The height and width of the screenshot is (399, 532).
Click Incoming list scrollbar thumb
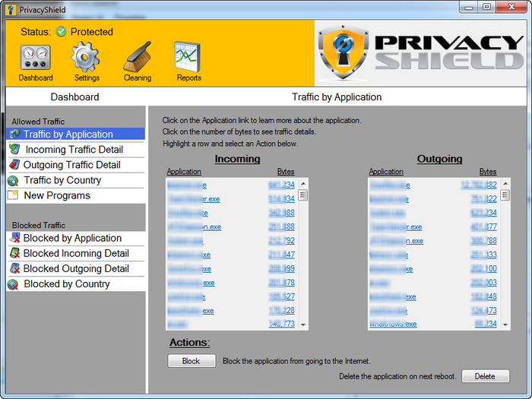click(x=303, y=195)
